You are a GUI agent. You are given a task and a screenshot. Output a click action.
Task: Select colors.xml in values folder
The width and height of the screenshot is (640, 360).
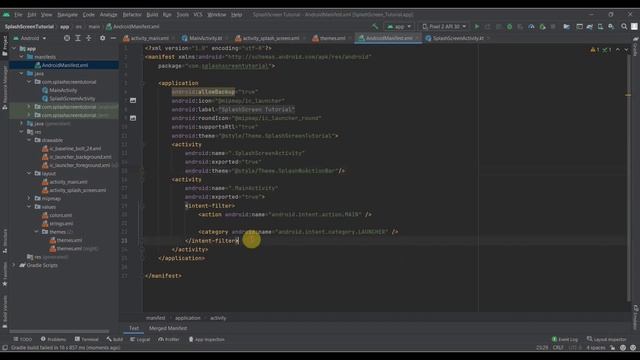[57, 215]
